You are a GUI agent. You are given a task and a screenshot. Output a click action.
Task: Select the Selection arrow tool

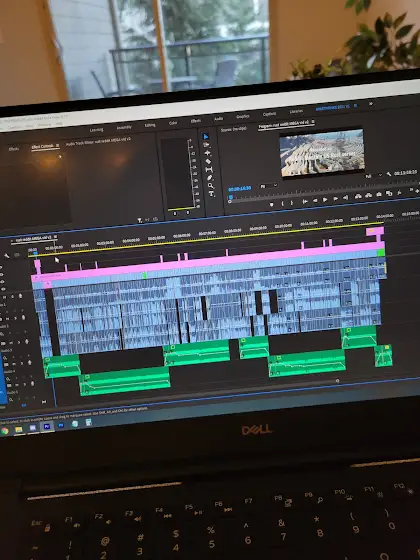pos(206,137)
